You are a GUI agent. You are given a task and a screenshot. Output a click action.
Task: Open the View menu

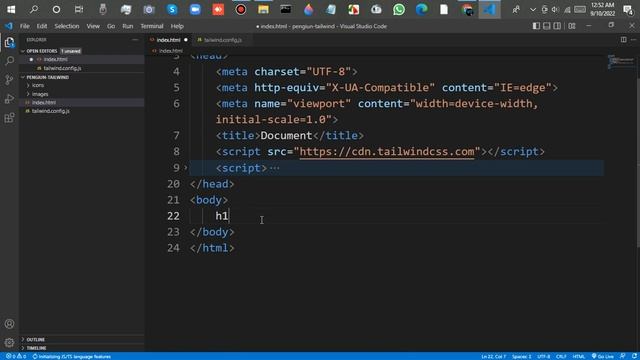pos(93,26)
